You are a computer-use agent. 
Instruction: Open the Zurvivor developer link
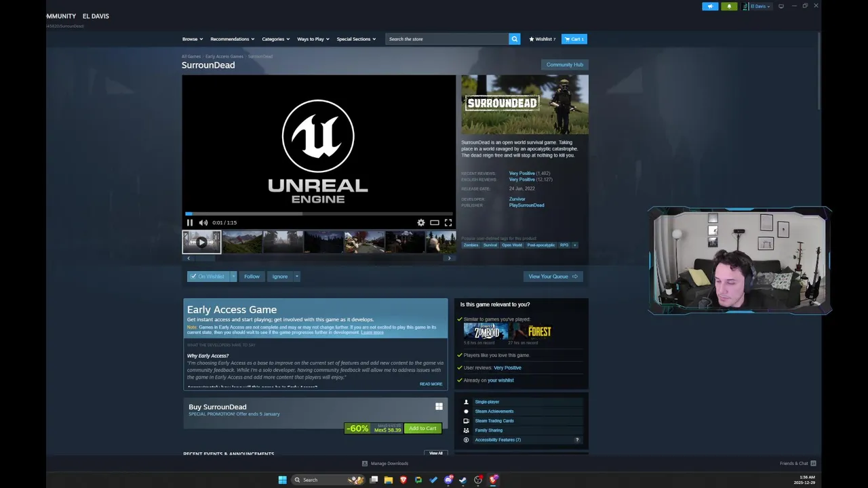coord(517,199)
